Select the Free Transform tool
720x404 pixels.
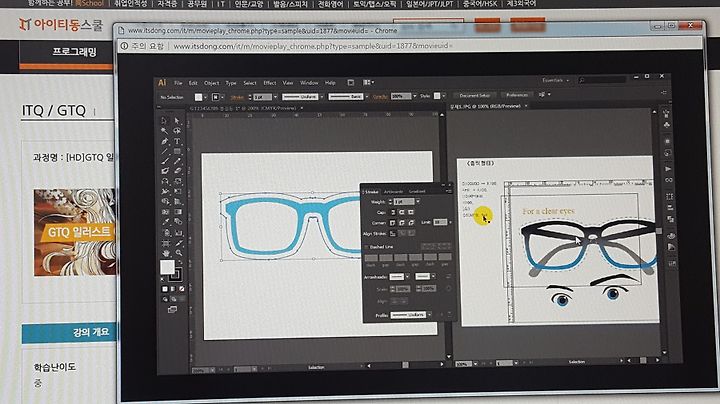[178, 191]
